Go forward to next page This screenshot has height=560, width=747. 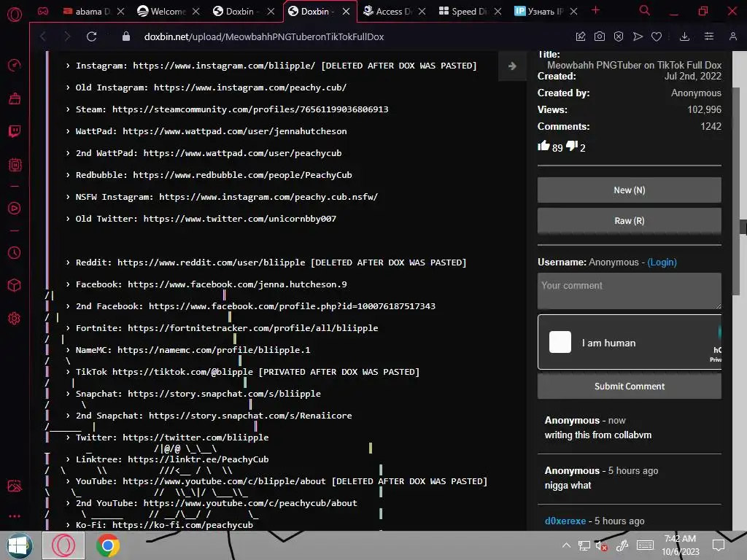67,36
